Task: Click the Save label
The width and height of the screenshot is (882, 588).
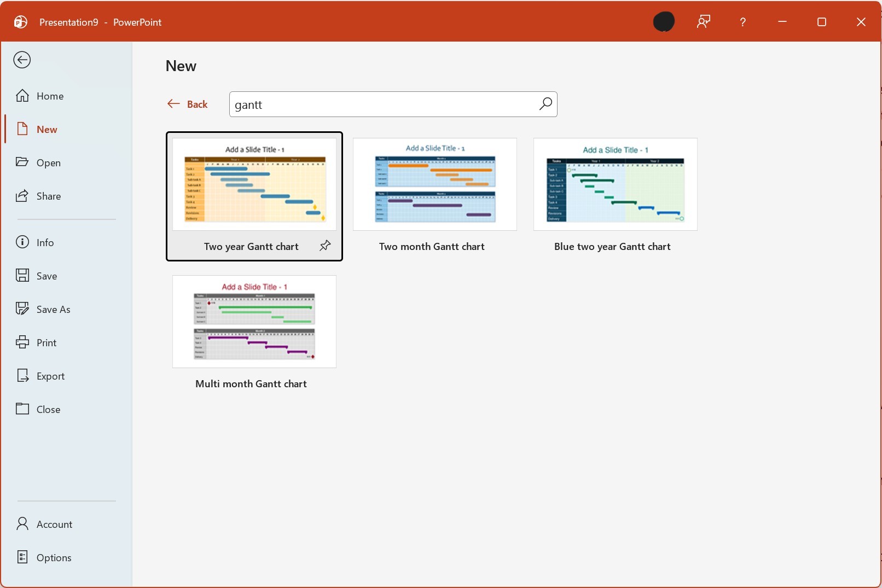Action: pos(47,276)
